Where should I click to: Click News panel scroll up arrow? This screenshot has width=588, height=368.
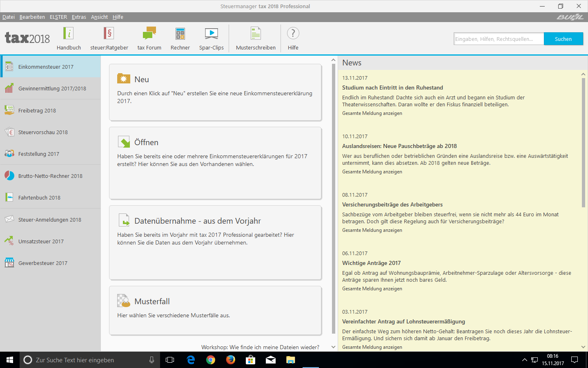583,74
